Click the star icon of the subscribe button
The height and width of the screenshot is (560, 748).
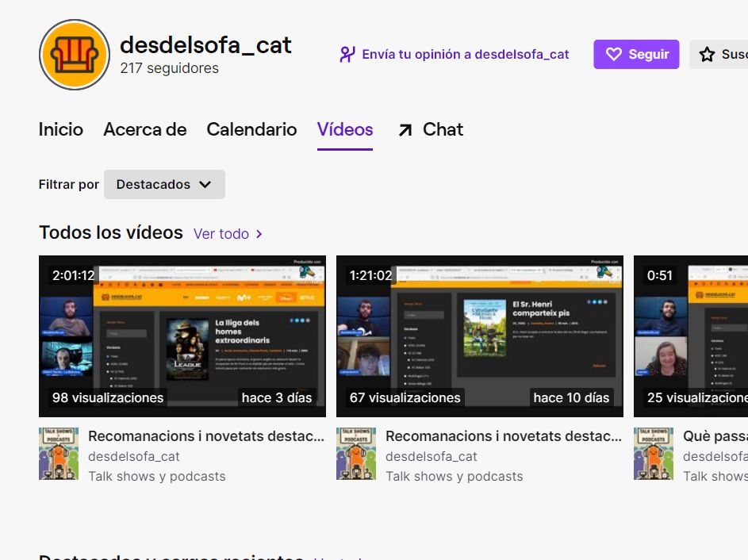[707, 55]
